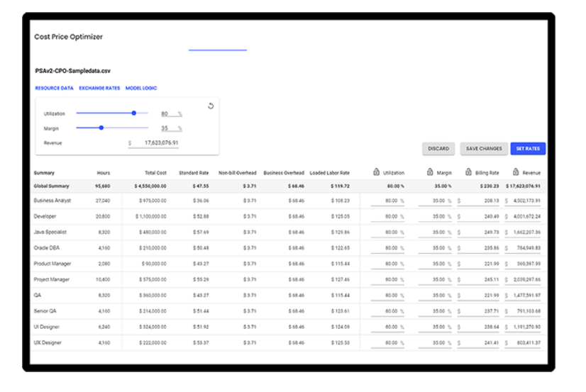Click Developer total cost $1,100,000.00
Viewport: 586px width, 392px height.
click(x=151, y=216)
